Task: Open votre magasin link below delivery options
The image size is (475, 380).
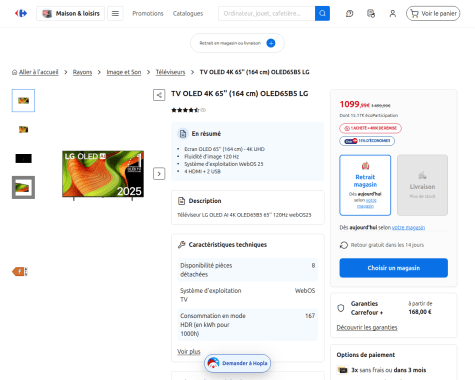Action: (408, 227)
